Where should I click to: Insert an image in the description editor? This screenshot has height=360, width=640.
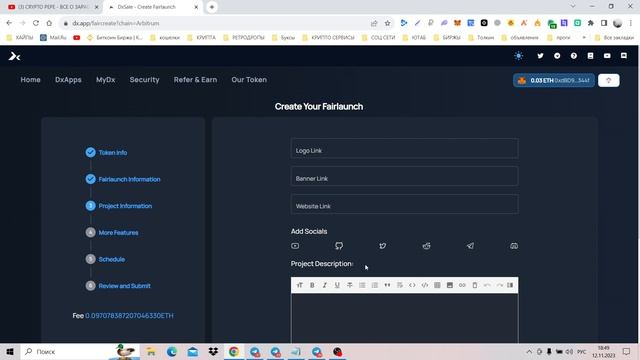click(450, 285)
